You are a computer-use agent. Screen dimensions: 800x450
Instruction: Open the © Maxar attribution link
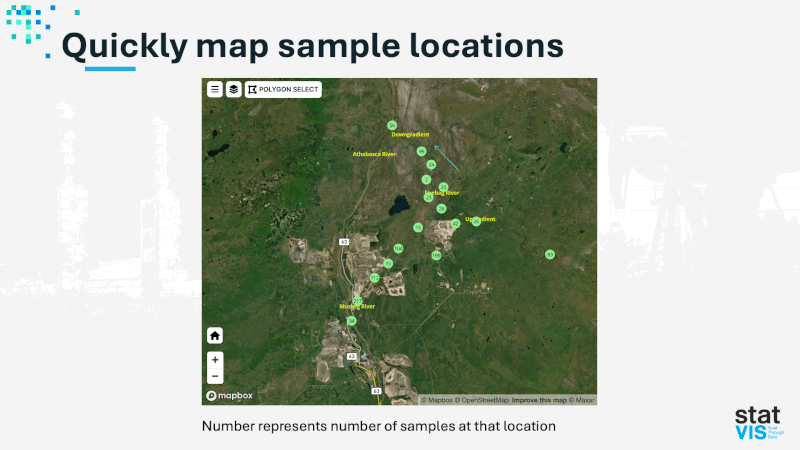point(582,400)
